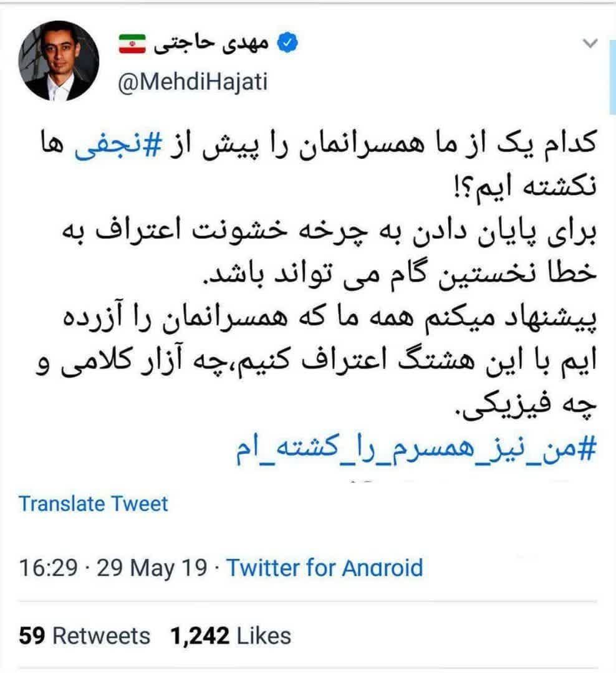View the 1,242 Likes list
Viewport: 616px width, 673px height.
pos(230,636)
